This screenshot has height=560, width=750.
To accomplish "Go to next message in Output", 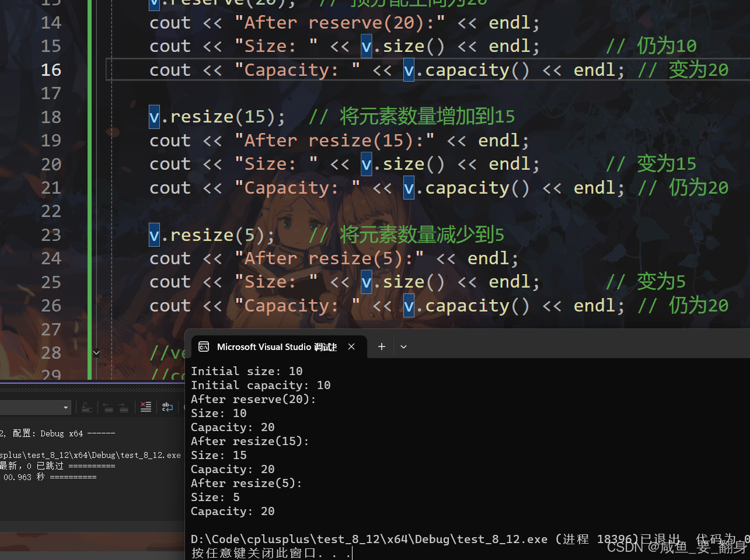I will click(x=123, y=407).
